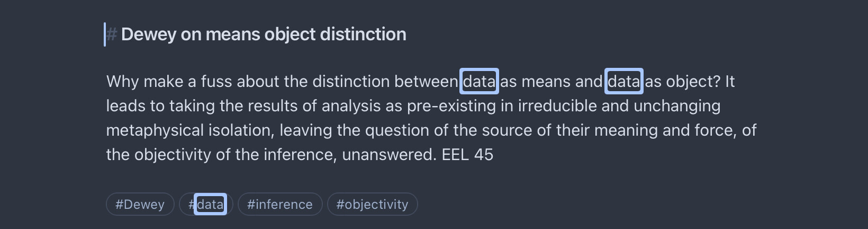Click the first highlighted 'data' before 'as means'

click(x=479, y=81)
